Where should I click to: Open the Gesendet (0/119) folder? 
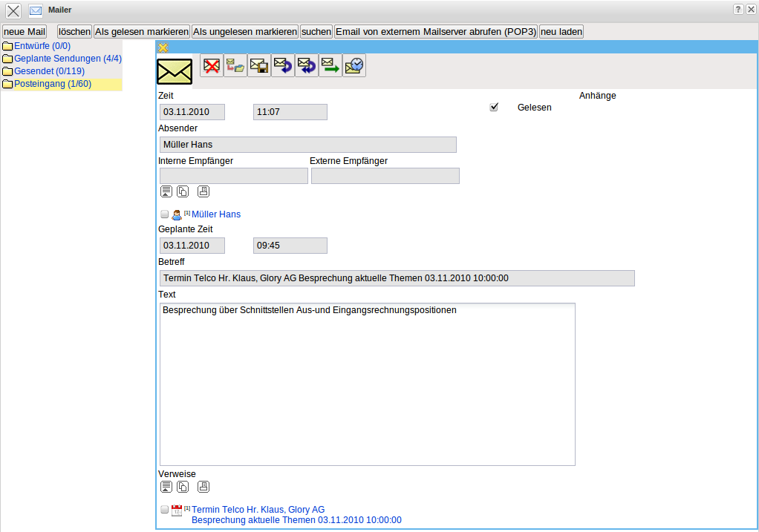click(49, 71)
